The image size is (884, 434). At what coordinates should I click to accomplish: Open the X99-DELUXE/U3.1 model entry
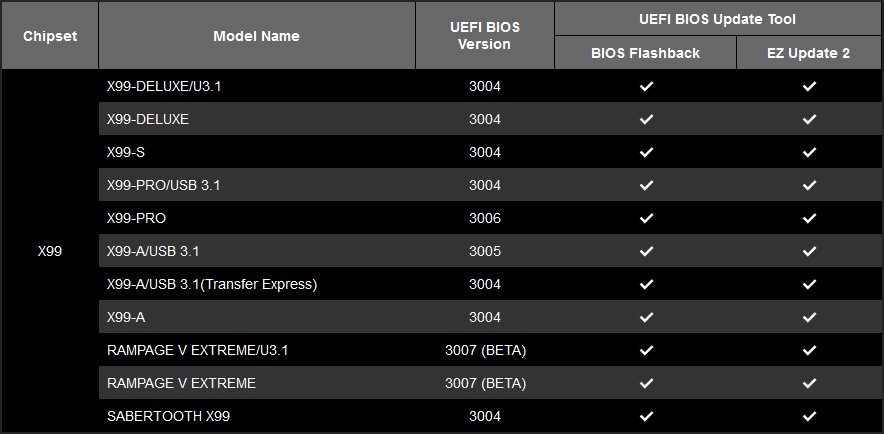tap(164, 86)
